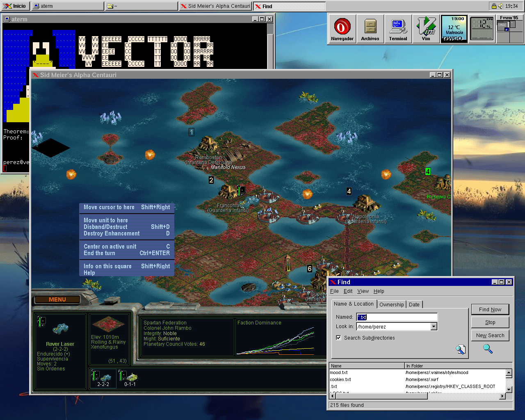
Task: Click the Find Now button
Action: coord(490,310)
